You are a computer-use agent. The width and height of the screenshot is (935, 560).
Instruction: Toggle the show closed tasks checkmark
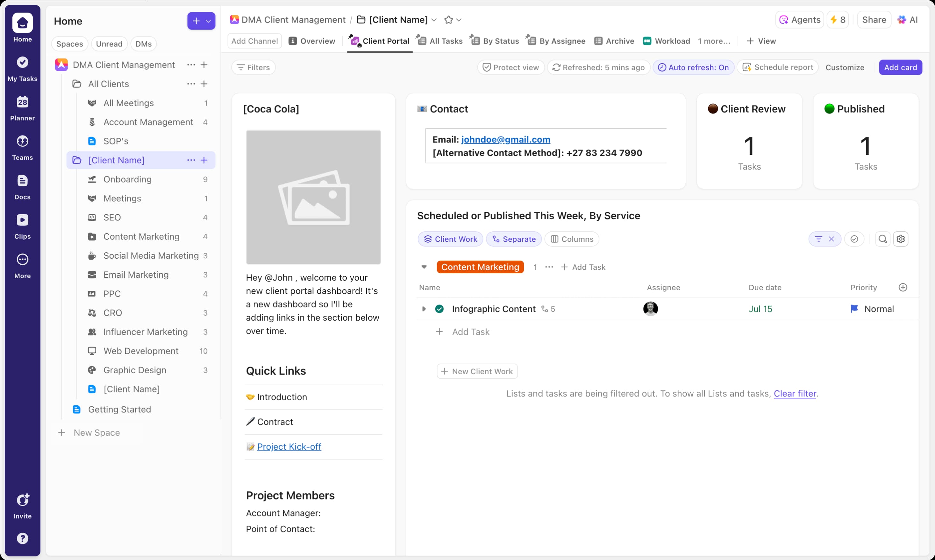pos(854,239)
